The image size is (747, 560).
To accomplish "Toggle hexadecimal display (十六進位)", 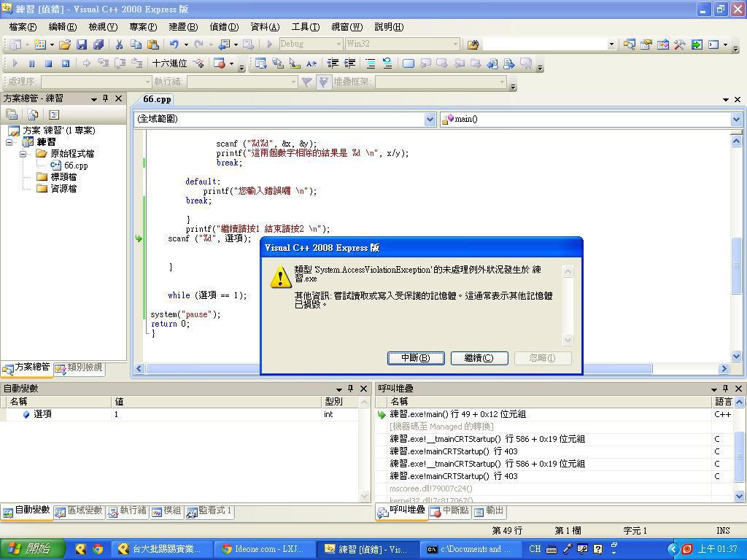I will pos(169,63).
